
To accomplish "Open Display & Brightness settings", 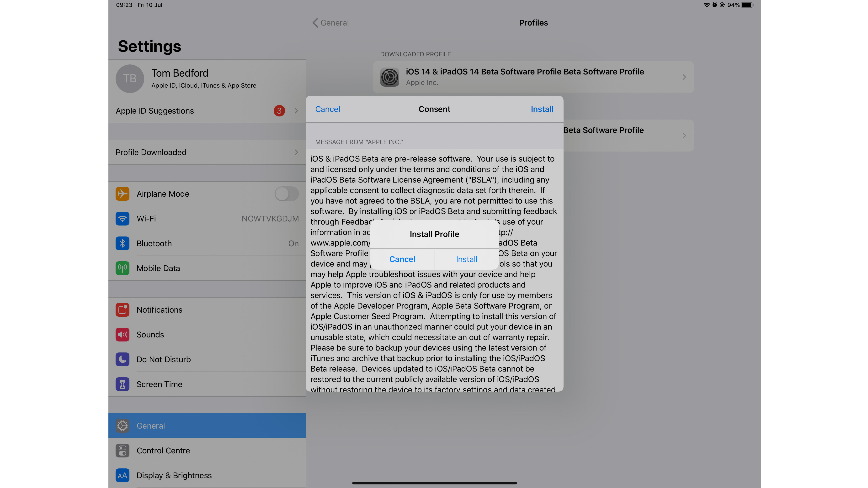I will tap(207, 476).
